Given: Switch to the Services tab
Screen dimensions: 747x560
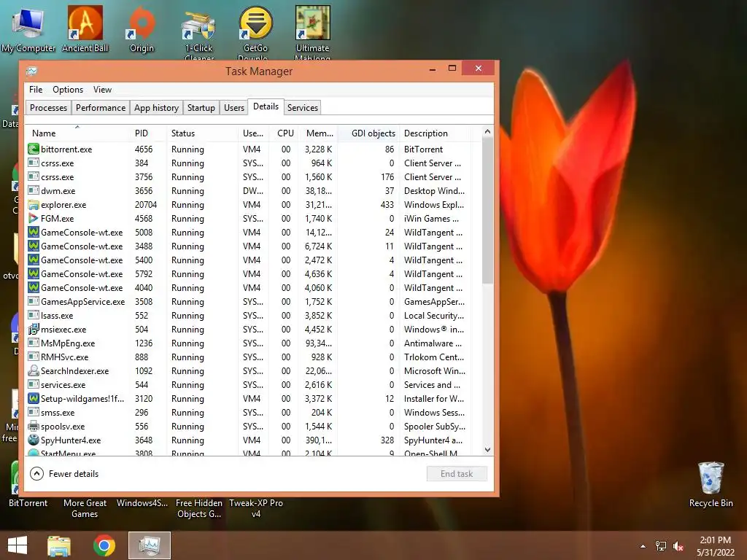Looking at the screenshot, I should (303, 108).
